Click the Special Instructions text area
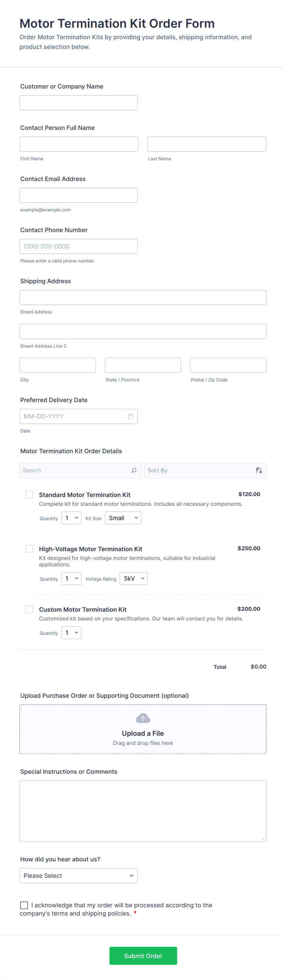Screen dimensions: 283x980 point(143,811)
